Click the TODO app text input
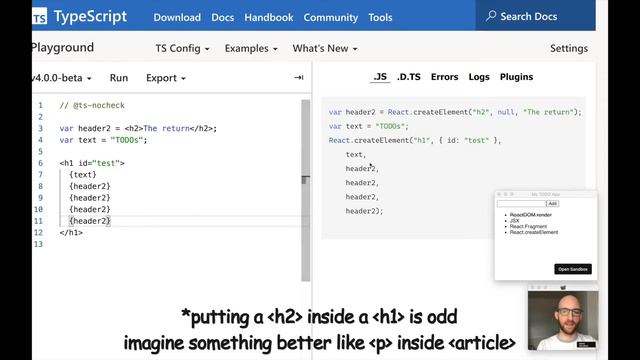Screen dimensions: 640x360 521,203
